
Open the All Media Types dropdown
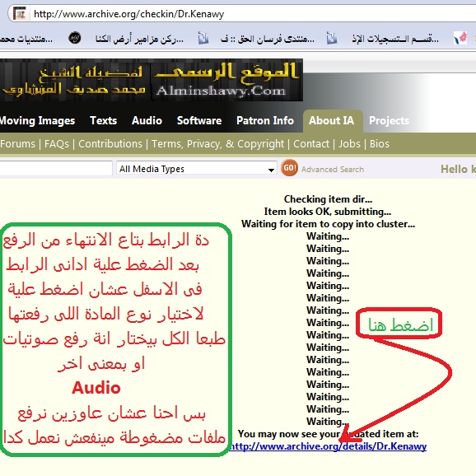pos(196,169)
